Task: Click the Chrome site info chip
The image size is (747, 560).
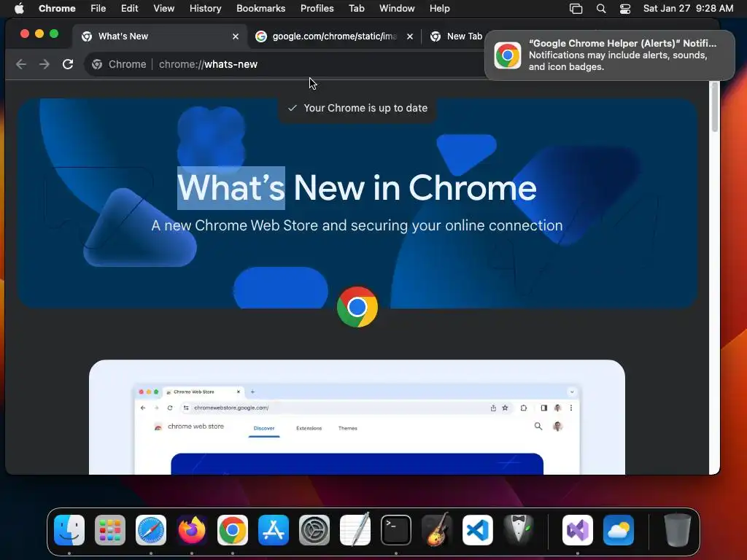Action: point(119,64)
